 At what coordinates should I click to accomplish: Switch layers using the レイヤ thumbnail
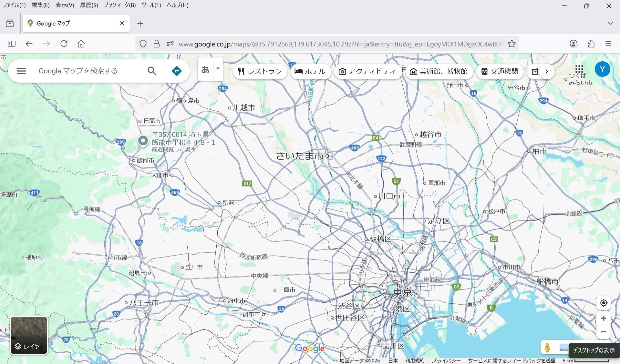[x=29, y=335]
